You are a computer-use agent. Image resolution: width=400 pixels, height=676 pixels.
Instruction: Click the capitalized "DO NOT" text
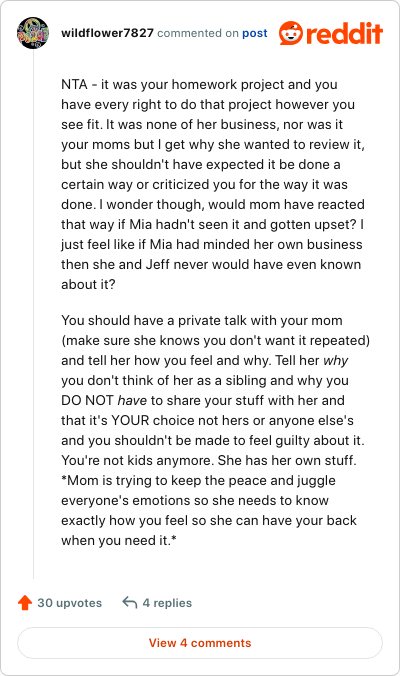(x=88, y=401)
